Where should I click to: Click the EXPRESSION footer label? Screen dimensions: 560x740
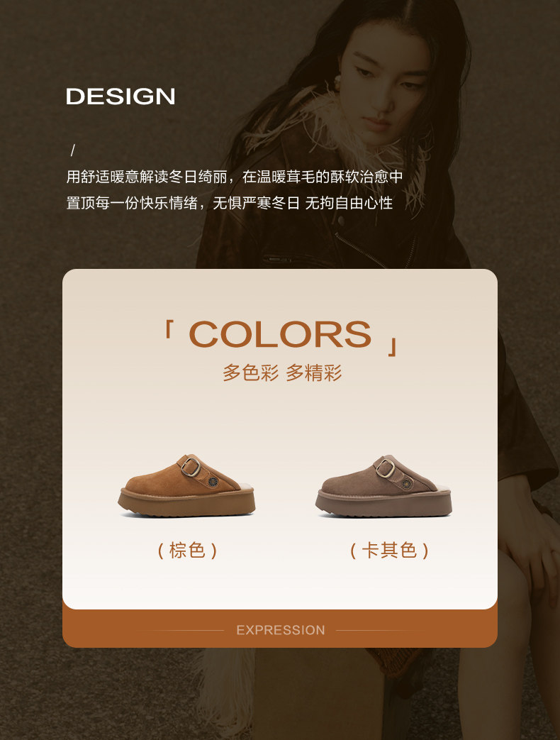tap(281, 630)
